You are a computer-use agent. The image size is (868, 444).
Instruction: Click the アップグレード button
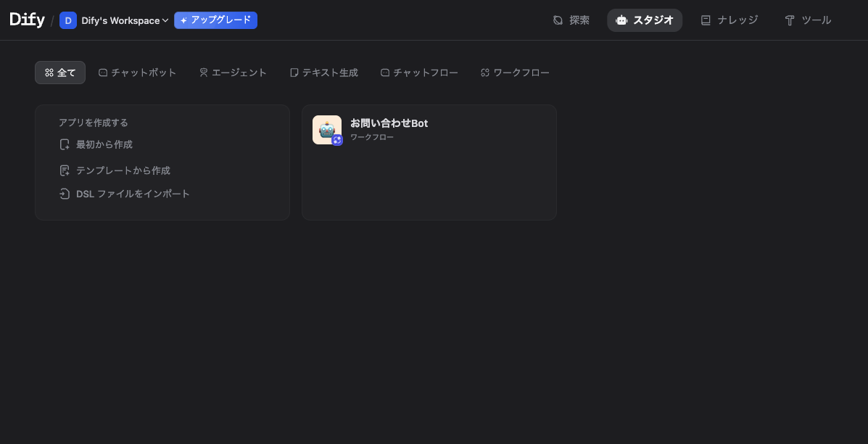click(215, 20)
